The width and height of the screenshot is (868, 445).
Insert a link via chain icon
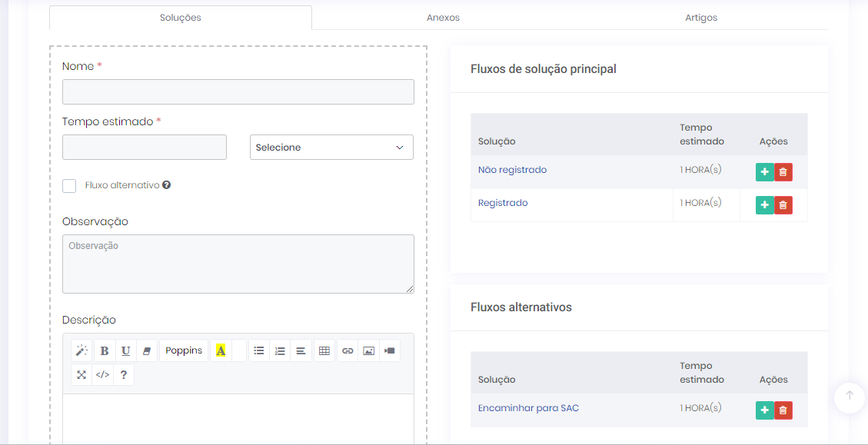click(x=348, y=350)
